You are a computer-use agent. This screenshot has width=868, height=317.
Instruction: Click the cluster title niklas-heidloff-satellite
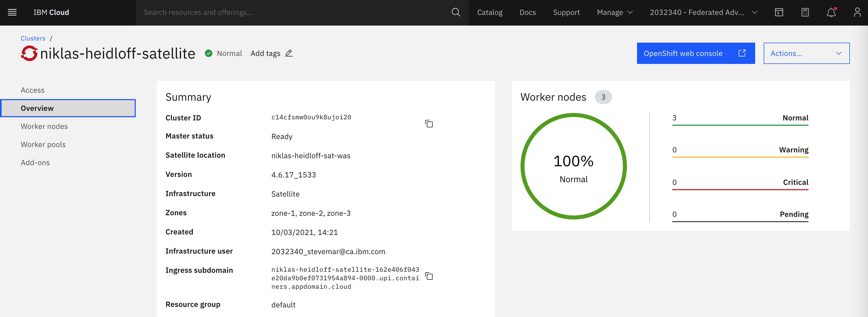pos(118,53)
